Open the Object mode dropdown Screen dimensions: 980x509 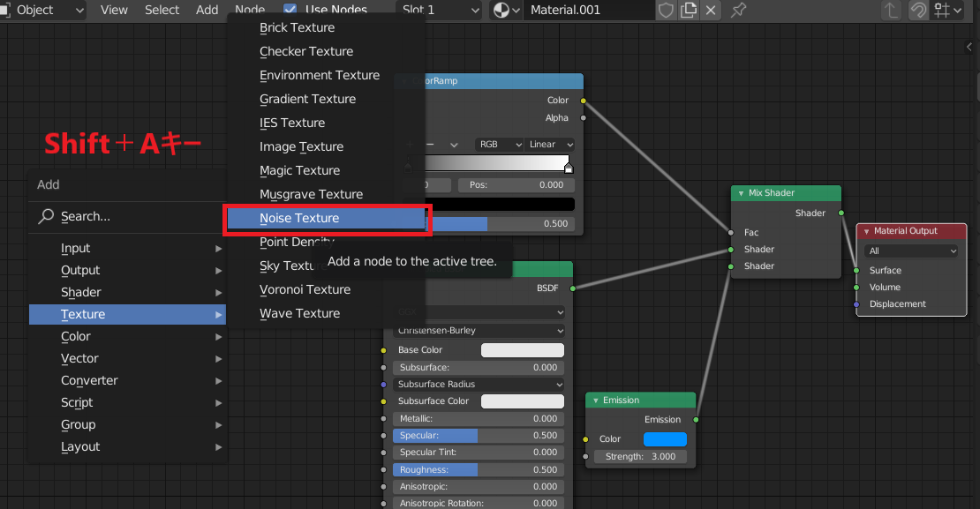pyautogui.click(x=42, y=10)
